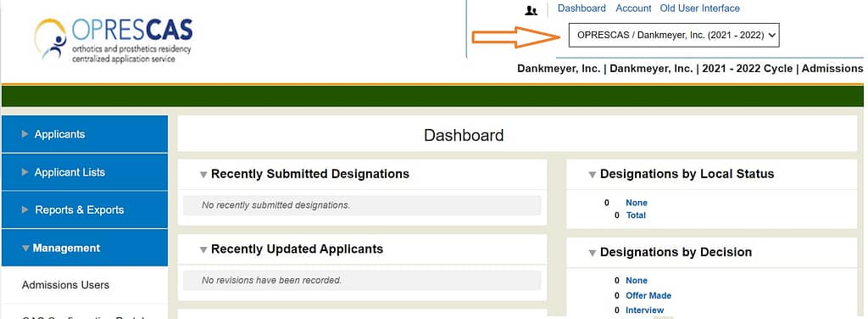Open the user switch people icon
Screen dimensions: 868x319
pyautogui.click(x=531, y=10)
